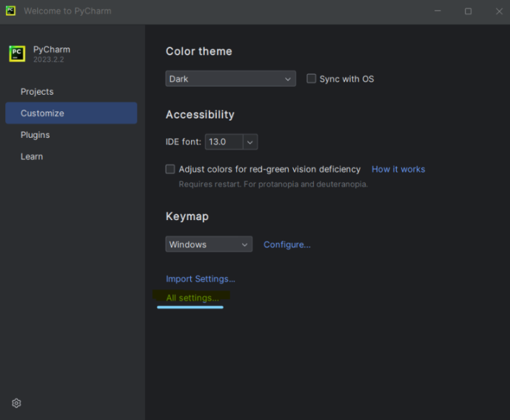Open the Color theme Dark dropdown
The width and height of the screenshot is (510, 420).
coord(231,79)
